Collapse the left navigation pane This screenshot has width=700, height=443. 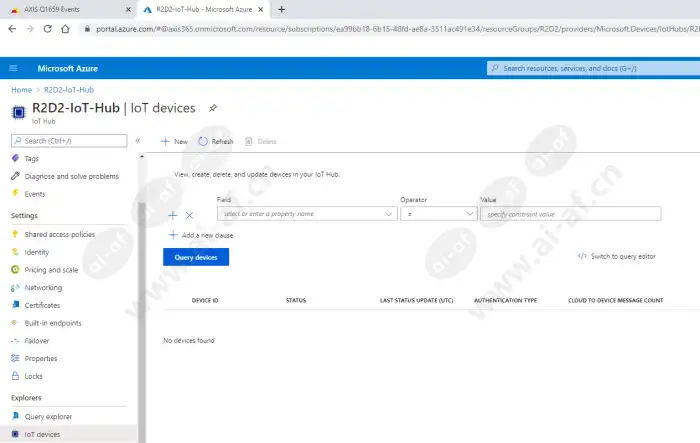click(138, 141)
